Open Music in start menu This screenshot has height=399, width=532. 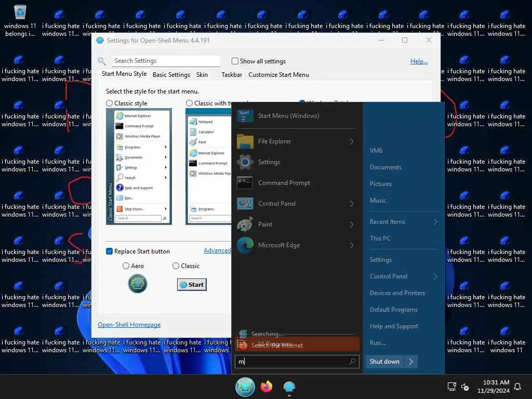point(378,201)
